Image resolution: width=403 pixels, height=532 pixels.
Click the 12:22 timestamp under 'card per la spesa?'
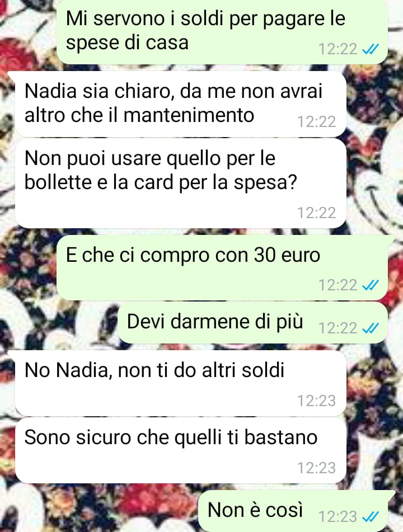(x=316, y=213)
